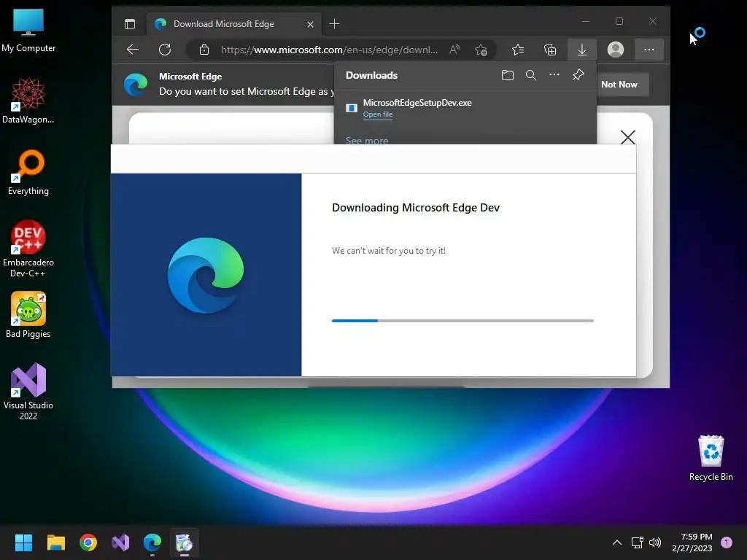Click the Microsoft Edge logo in prompt bar
This screenshot has height=560, width=747.
[136, 85]
